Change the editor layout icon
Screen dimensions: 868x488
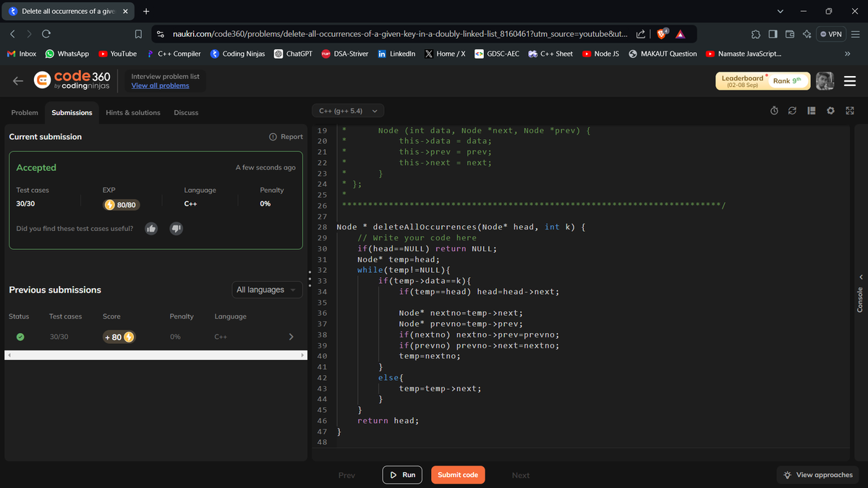[811, 111]
